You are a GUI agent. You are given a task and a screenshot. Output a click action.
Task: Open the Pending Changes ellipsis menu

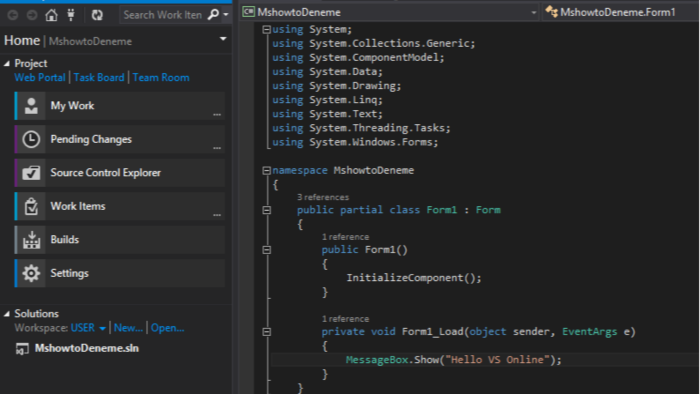217,148
